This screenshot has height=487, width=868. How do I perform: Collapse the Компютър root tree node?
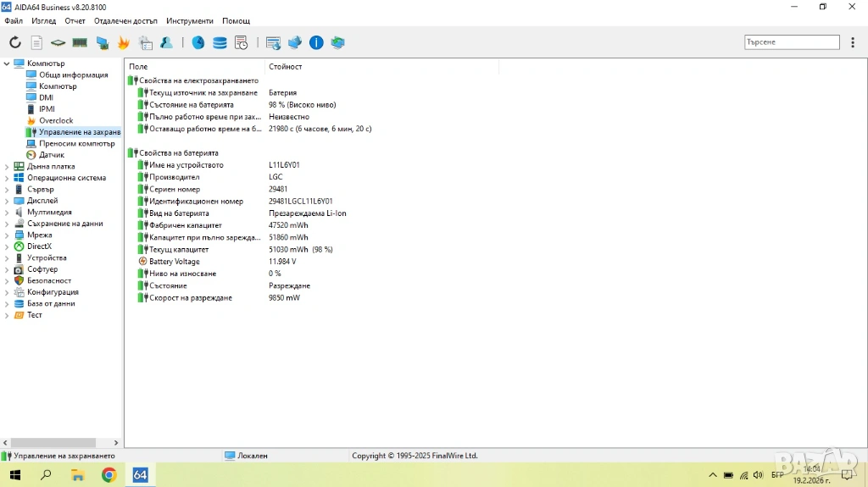(7, 64)
